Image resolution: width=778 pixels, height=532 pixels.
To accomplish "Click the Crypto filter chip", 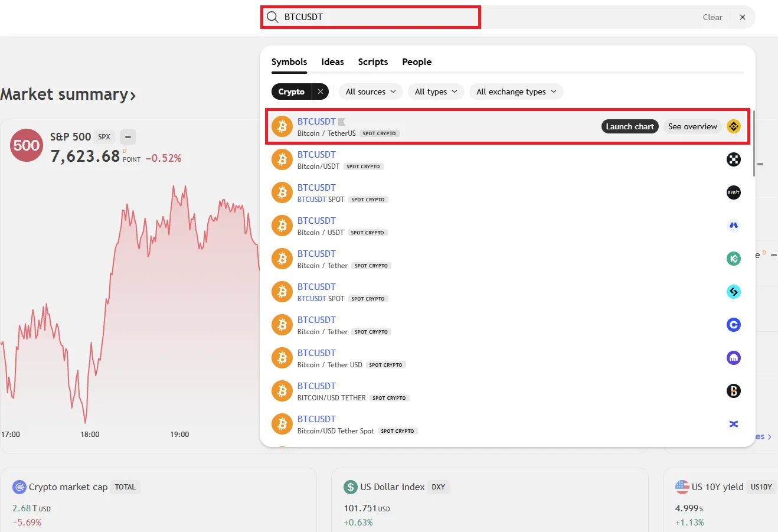I will coord(292,92).
